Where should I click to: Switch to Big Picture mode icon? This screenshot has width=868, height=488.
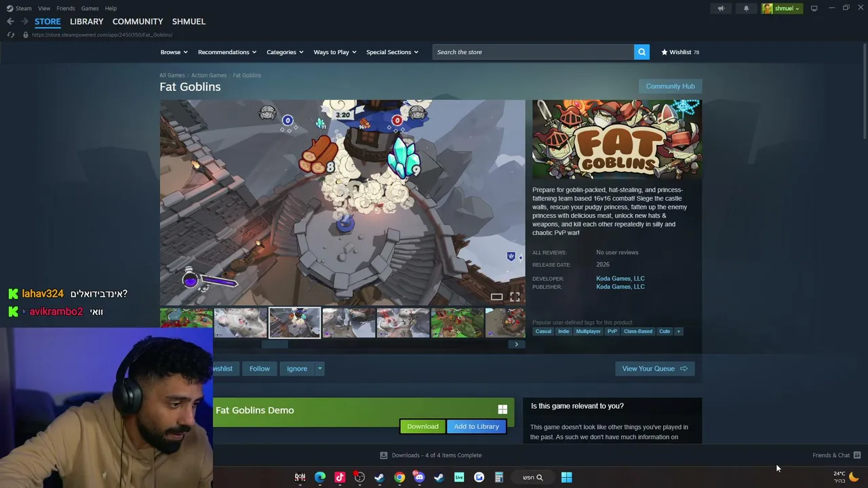[x=814, y=8]
